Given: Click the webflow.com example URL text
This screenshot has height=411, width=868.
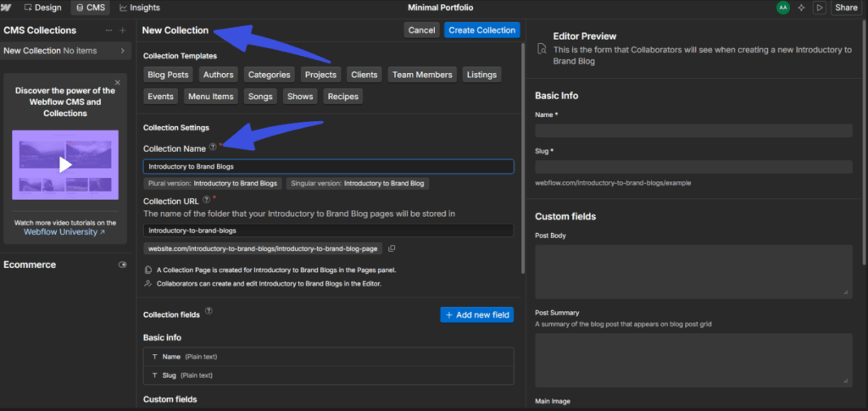Looking at the screenshot, I should [613, 182].
